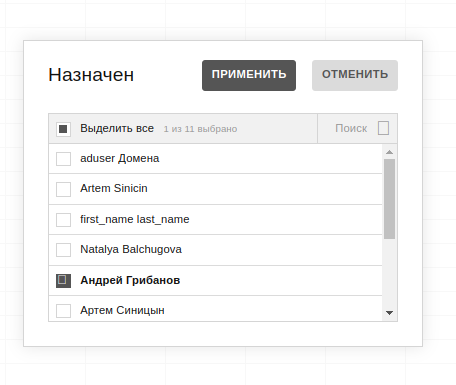The image size is (456, 385).
Task: Select the Natalya Balchugova checkbox
Action: [63, 250]
